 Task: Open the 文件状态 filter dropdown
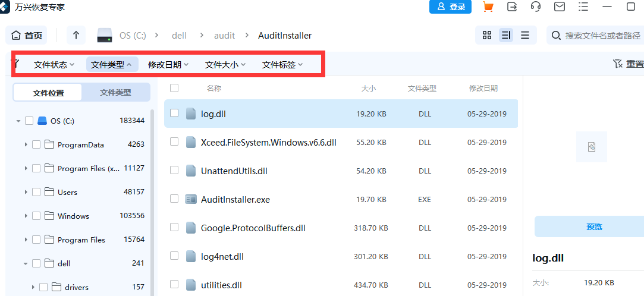(54, 64)
